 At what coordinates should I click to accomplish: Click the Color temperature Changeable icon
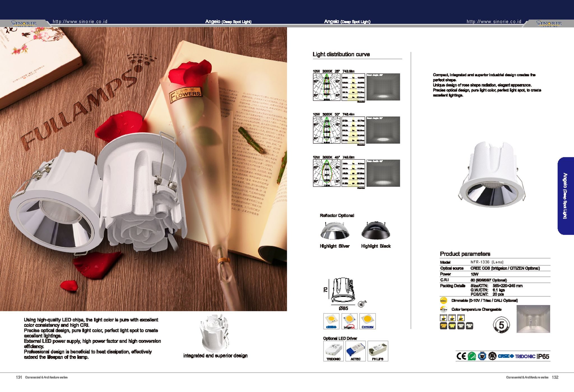pyautogui.click(x=443, y=309)
